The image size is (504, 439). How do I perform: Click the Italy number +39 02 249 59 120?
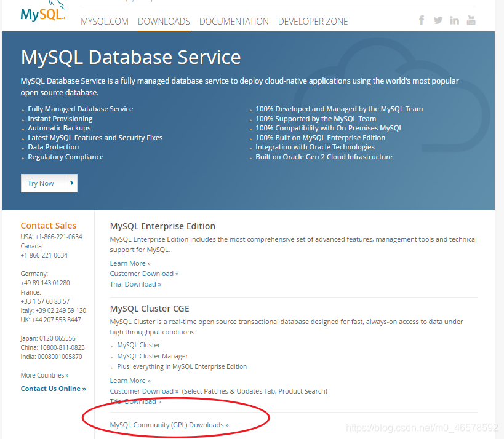(61, 310)
